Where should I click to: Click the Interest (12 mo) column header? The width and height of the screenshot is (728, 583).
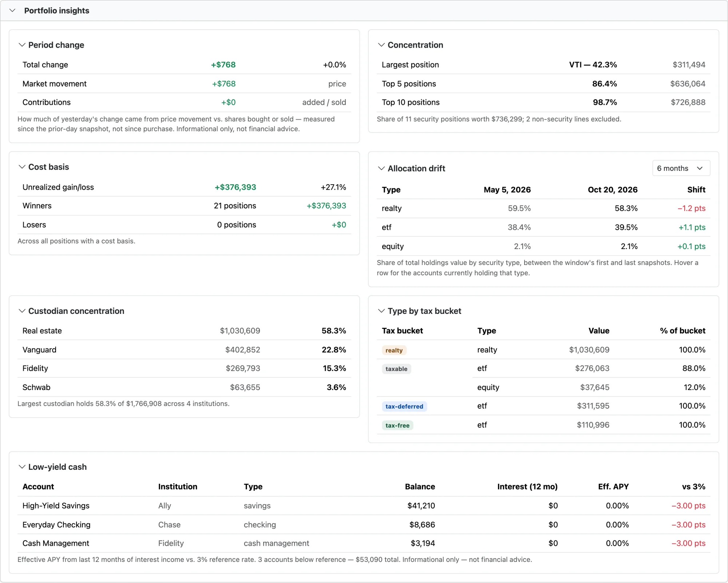click(x=527, y=487)
